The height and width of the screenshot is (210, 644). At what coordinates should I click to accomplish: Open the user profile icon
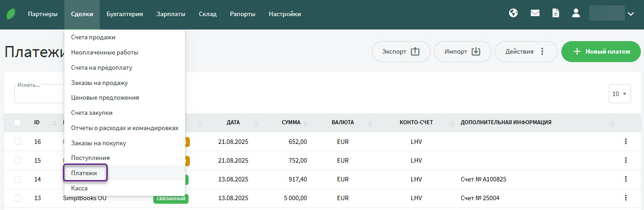pyautogui.click(x=576, y=13)
